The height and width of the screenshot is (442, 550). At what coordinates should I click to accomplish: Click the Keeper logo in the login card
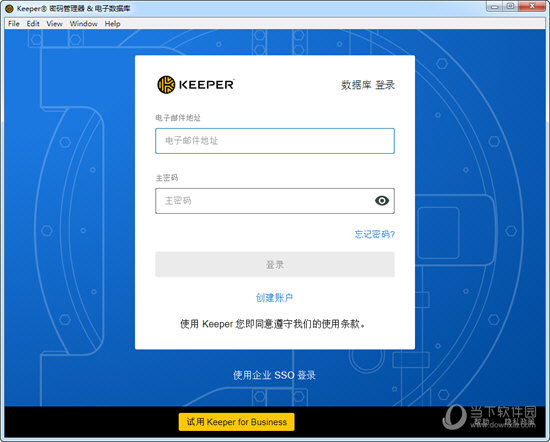tap(196, 85)
